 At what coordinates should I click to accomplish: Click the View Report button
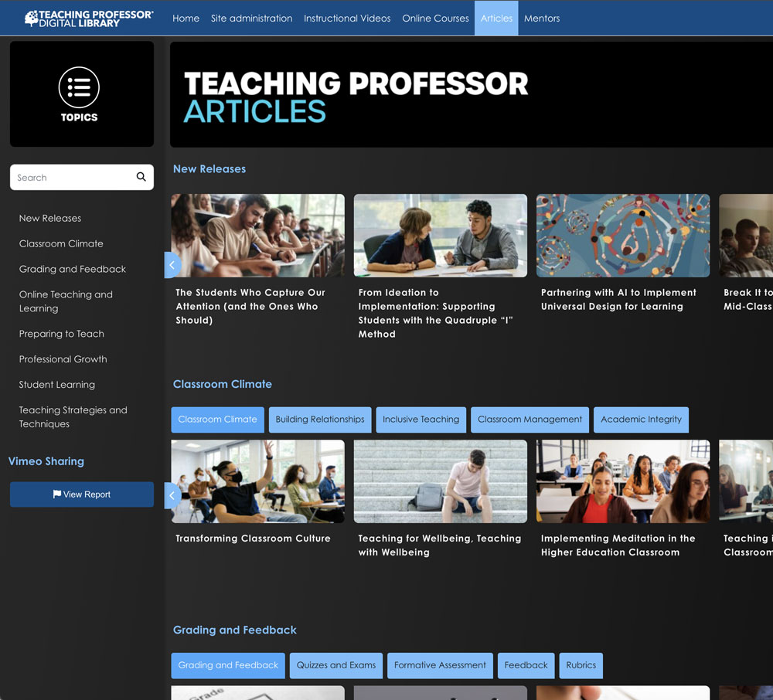tap(81, 495)
